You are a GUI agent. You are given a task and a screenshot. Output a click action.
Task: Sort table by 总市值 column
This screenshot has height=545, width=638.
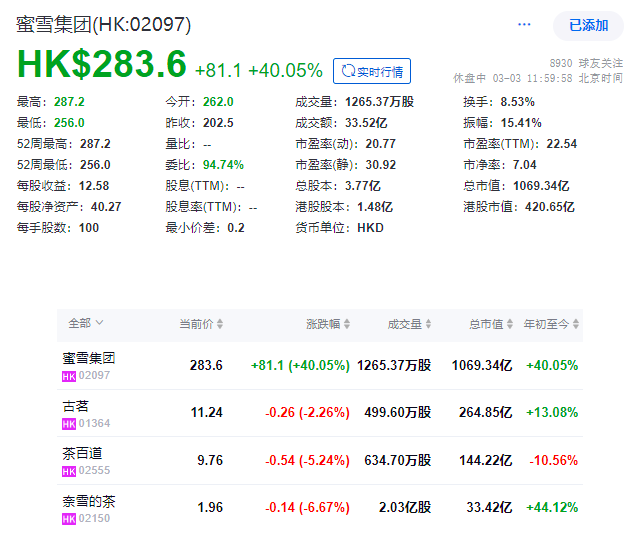[491, 324]
